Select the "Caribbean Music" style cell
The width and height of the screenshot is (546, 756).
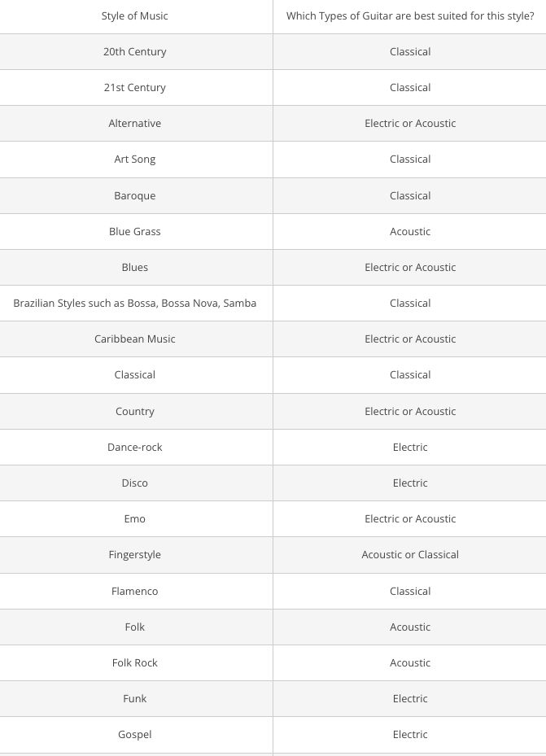point(135,339)
